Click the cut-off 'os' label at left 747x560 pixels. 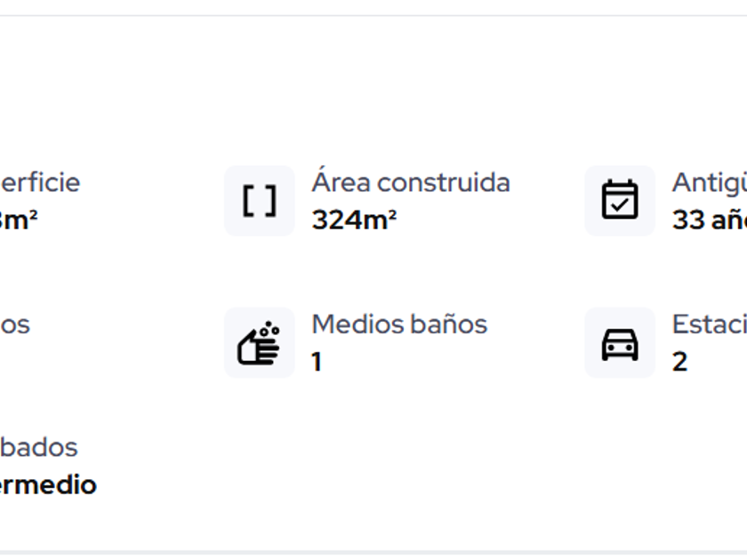15,324
